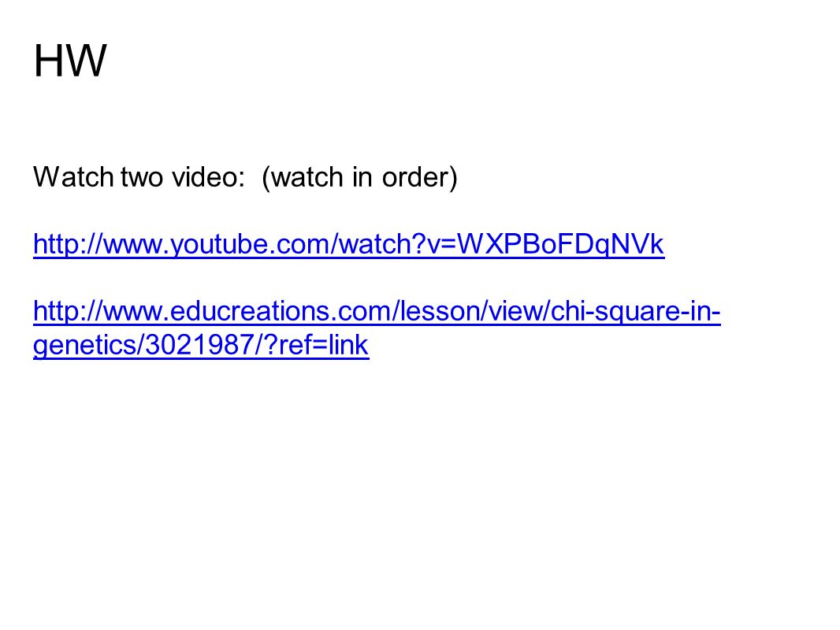Click the (watch in order) parenthetical text
The image size is (840, 630).
pyautogui.click(x=359, y=177)
